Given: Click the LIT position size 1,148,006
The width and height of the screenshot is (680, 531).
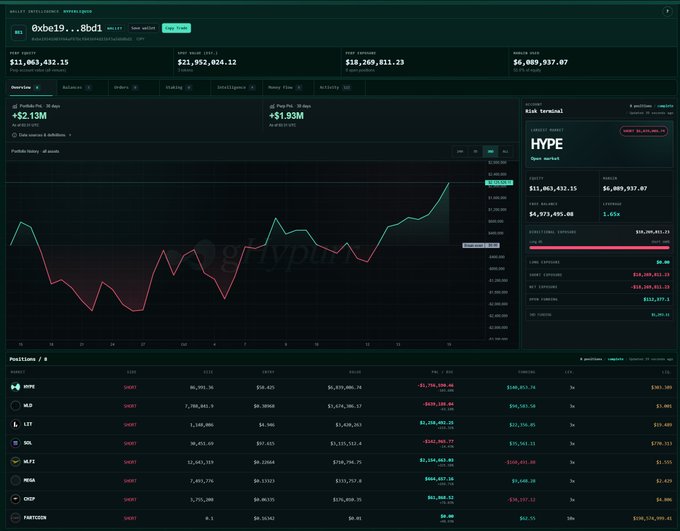Looking at the screenshot, I should tap(201, 425).
